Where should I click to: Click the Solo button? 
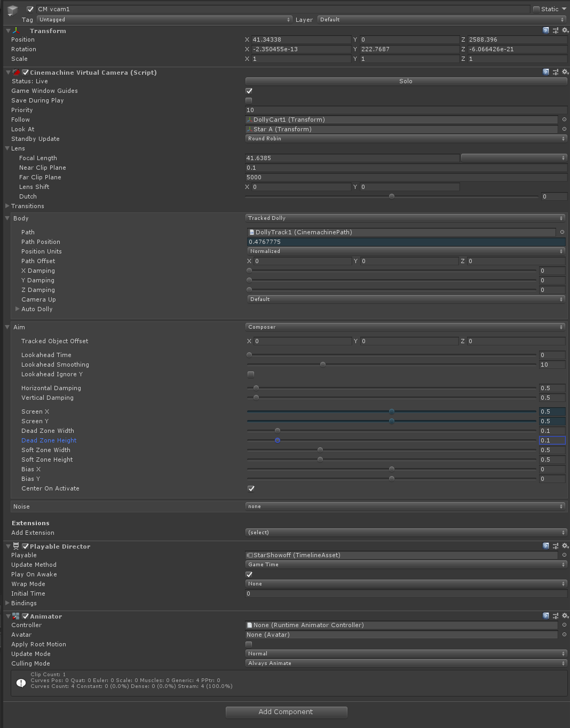[405, 81]
